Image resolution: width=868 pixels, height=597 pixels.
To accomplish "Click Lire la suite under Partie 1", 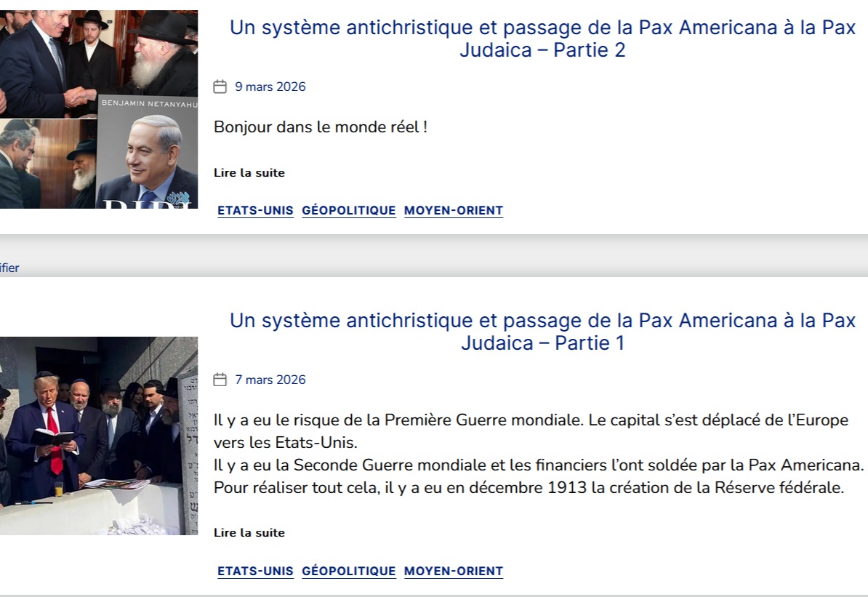I will click(x=249, y=533).
